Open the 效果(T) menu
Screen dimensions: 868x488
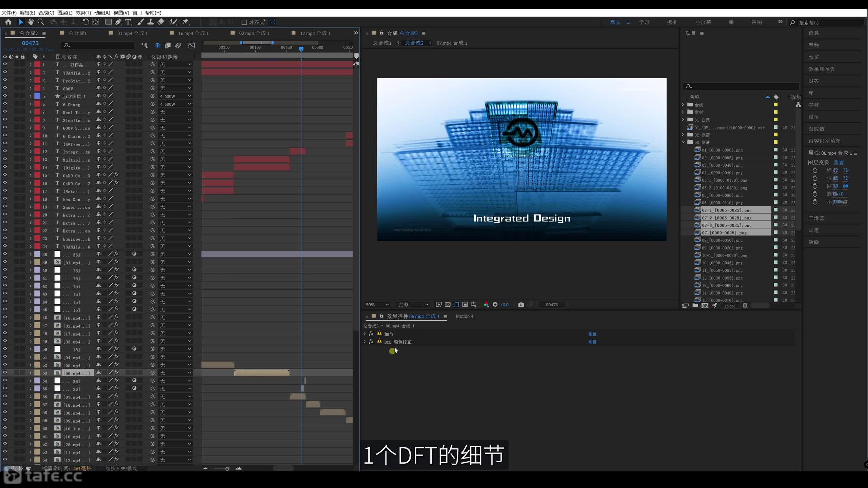[x=83, y=13]
